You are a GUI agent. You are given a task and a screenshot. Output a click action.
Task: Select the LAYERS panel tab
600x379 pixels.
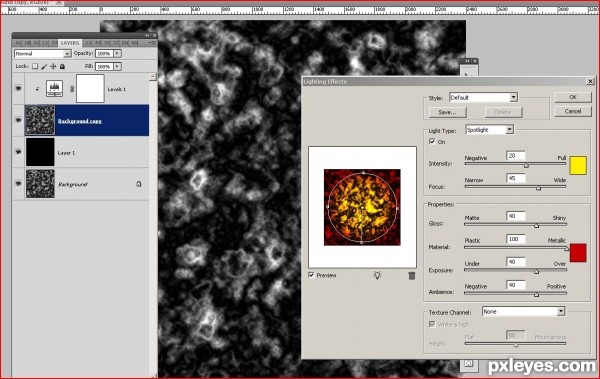pos(70,43)
